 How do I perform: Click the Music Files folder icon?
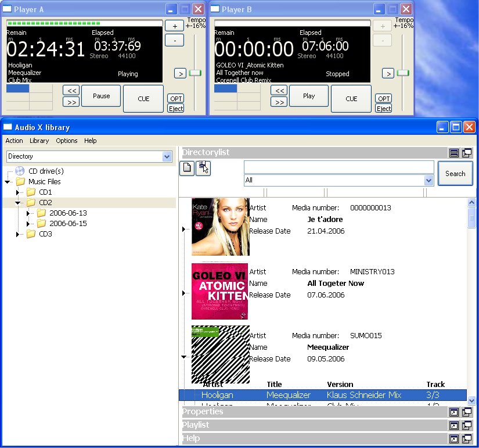coord(20,181)
